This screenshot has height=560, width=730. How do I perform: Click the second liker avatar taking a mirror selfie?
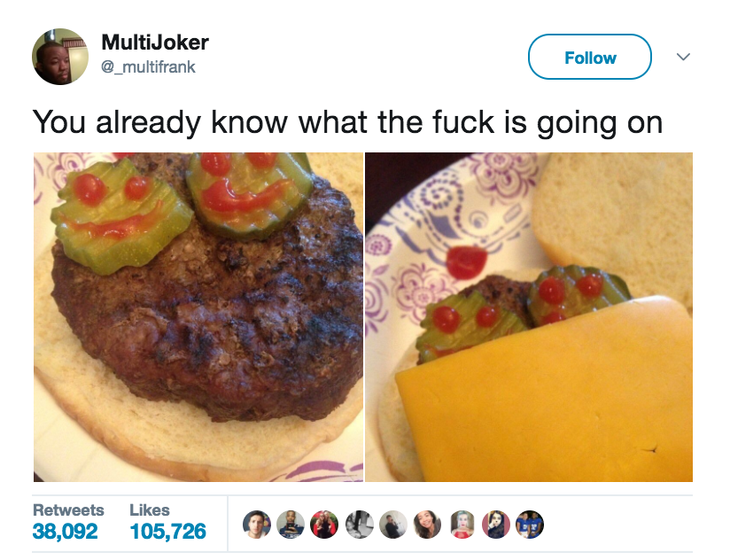[291, 525]
